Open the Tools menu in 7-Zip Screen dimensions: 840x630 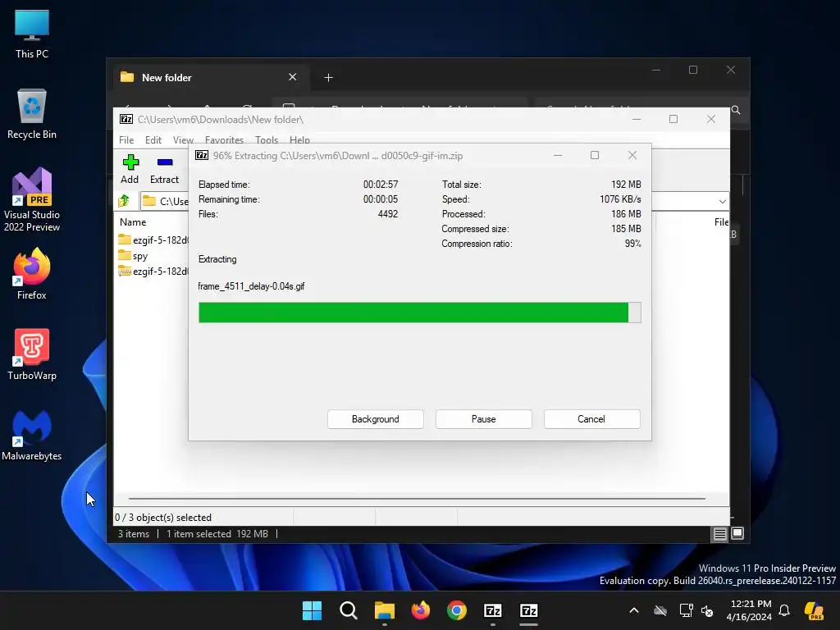pyautogui.click(x=267, y=139)
